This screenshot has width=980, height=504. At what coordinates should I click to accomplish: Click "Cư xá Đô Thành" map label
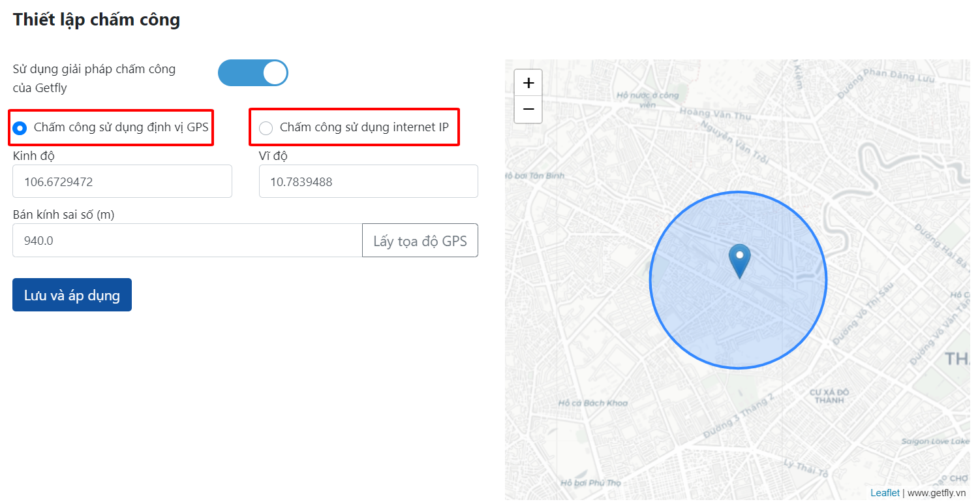click(829, 396)
